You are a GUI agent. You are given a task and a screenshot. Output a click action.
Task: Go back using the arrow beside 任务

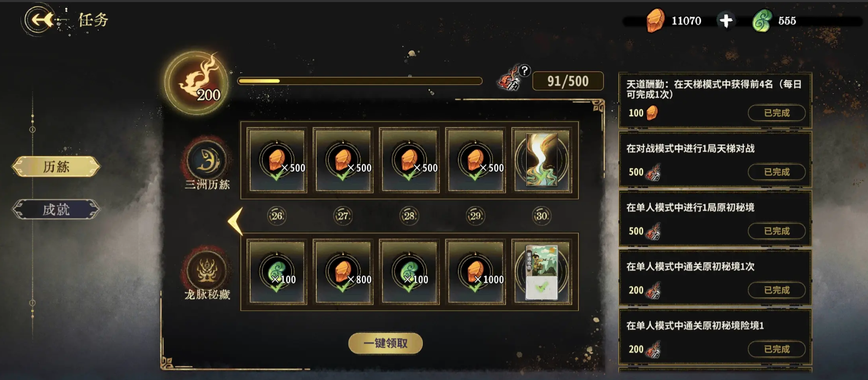tap(40, 20)
